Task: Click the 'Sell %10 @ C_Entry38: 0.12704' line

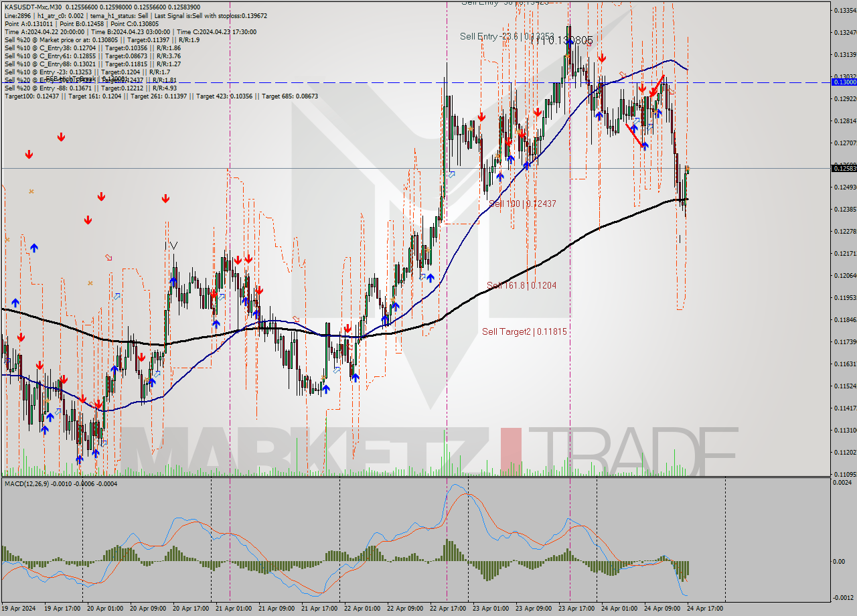Action: point(92,48)
